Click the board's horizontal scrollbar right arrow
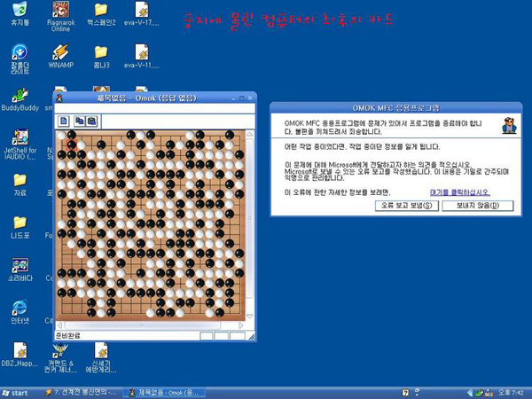 [x=241, y=325]
